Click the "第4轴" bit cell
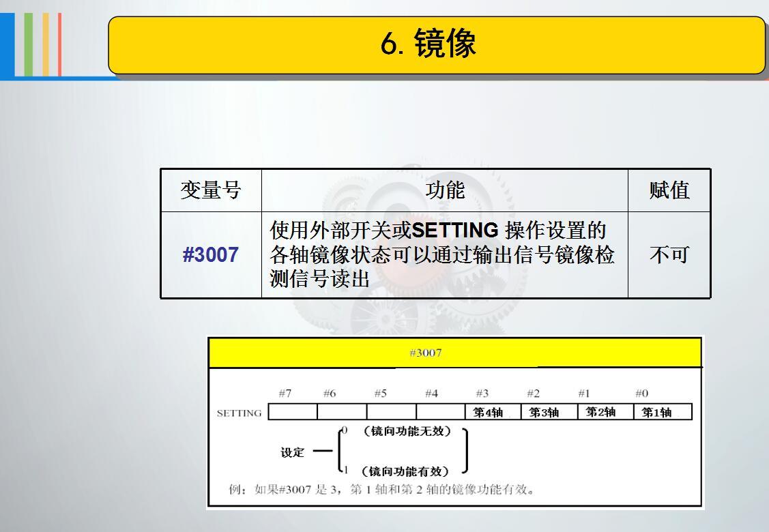The height and width of the screenshot is (532, 769). point(493,412)
